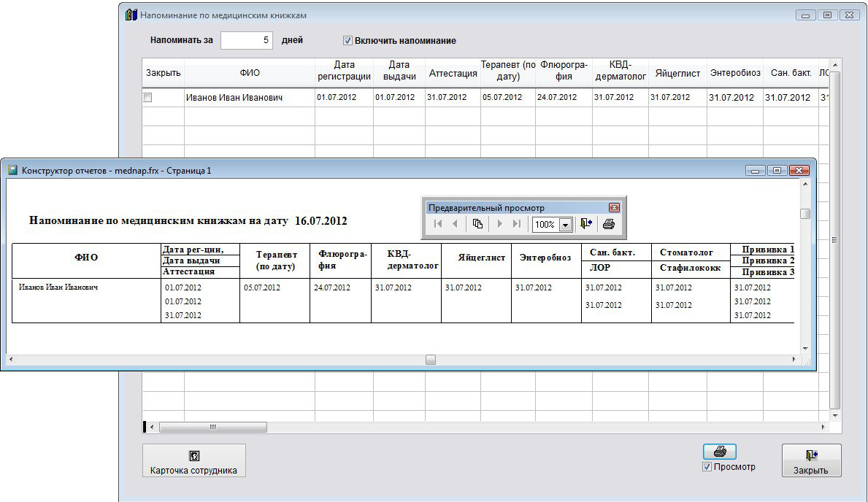The image size is (868, 502).
Task: Click the Карточка сотрудника button
Action: click(194, 460)
